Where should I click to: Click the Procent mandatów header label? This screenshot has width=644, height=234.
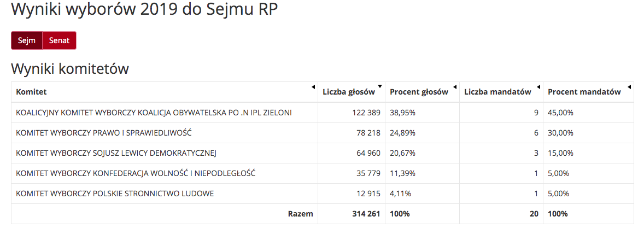584,92
